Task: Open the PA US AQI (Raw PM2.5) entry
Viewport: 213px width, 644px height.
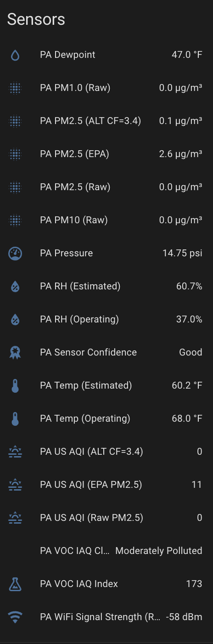Action: [x=106, y=518]
